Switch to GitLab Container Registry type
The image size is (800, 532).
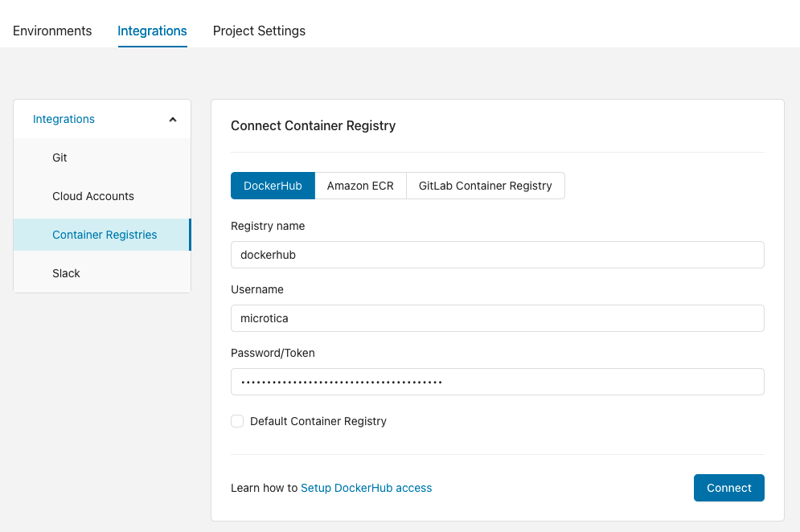(485, 186)
